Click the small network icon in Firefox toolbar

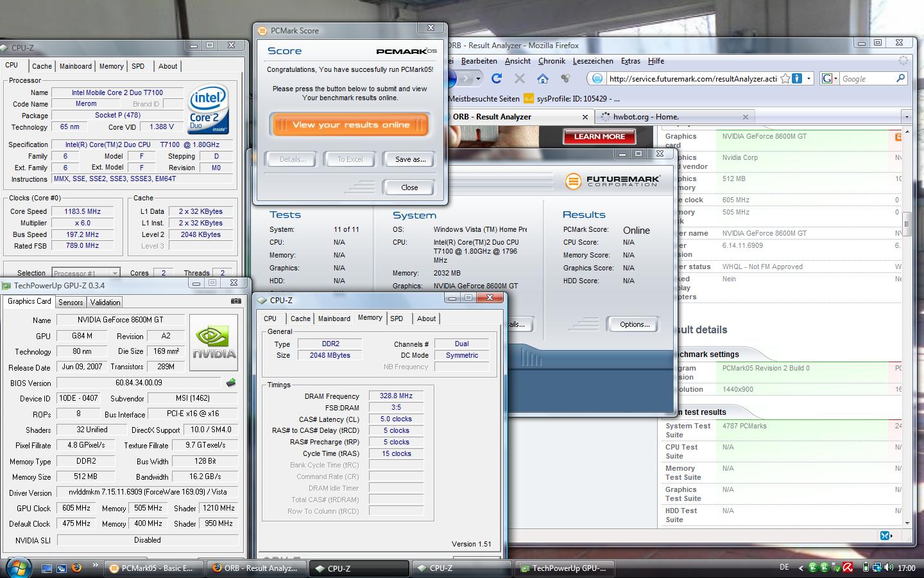[565, 78]
